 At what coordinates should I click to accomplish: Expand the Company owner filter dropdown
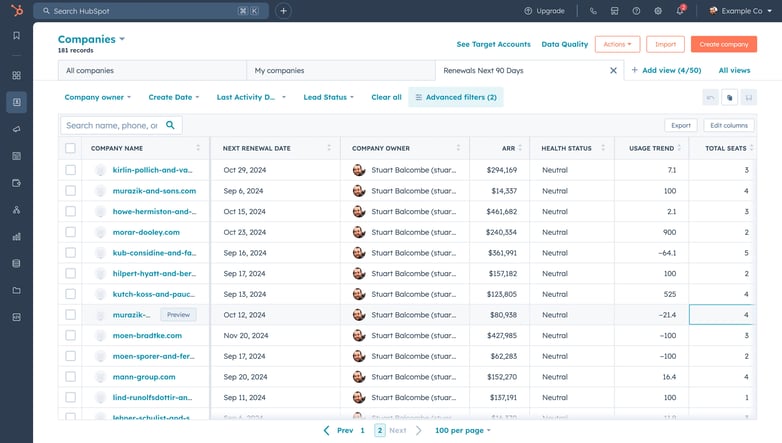pos(98,97)
